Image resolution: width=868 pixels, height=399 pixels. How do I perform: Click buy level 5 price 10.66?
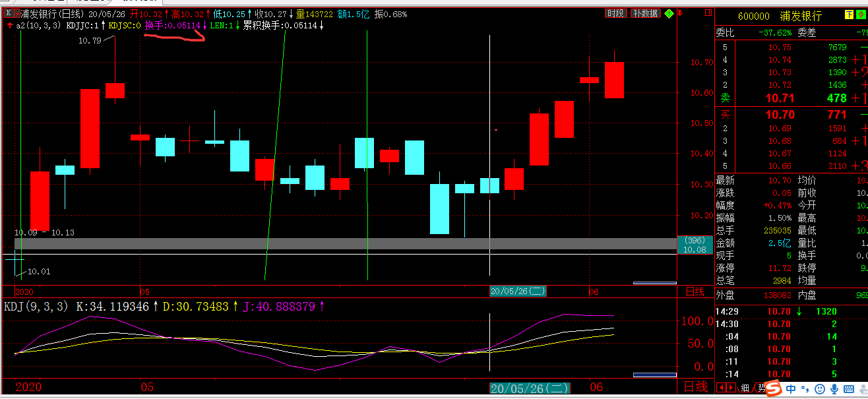780,166
